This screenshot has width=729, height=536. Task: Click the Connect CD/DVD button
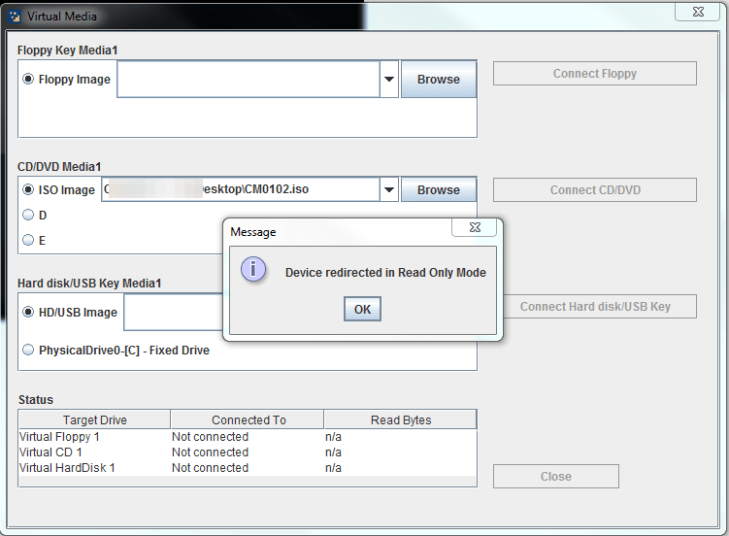point(594,190)
